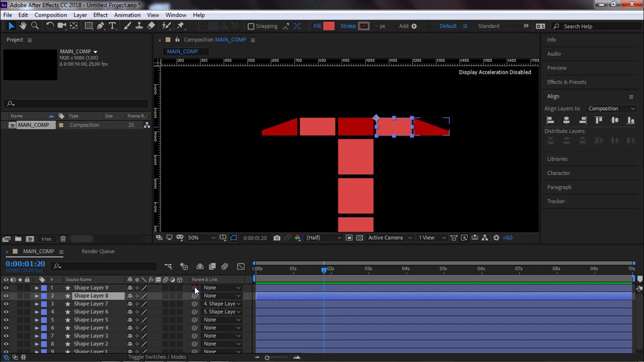Select the Unified Camera tool
Screen dimensions: 644x362
(x=62, y=26)
